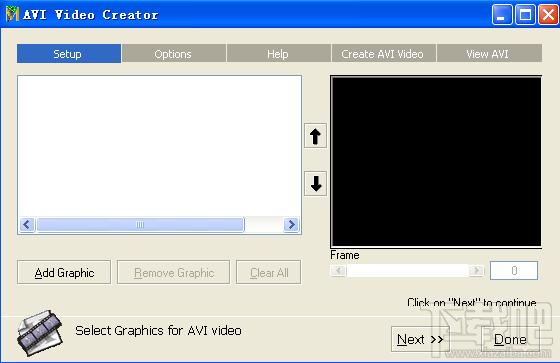Screen dimensions: 560x363
Task: Click the Add Graphic button
Action: point(64,273)
